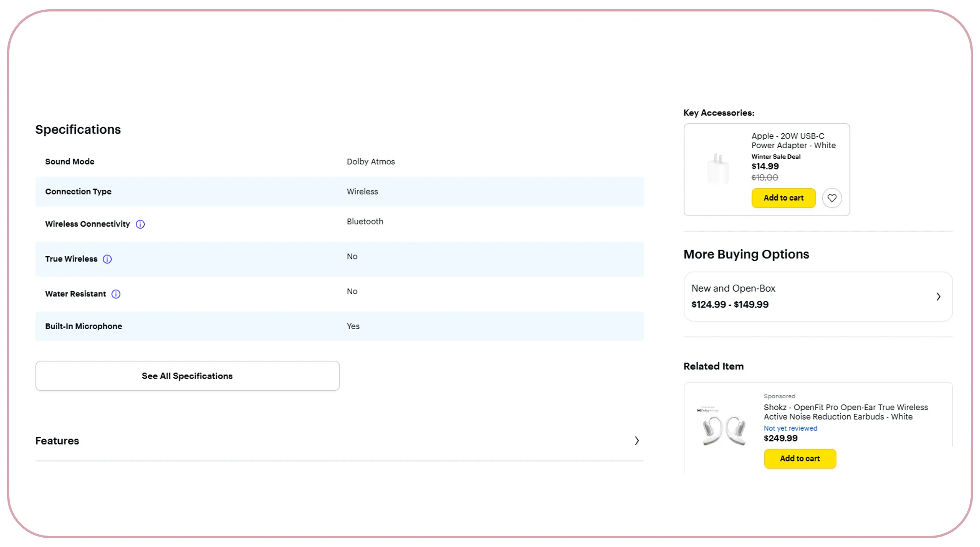Click the Apple USB-C adapter product image
980x547 pixels.
(x=718, y=169)
